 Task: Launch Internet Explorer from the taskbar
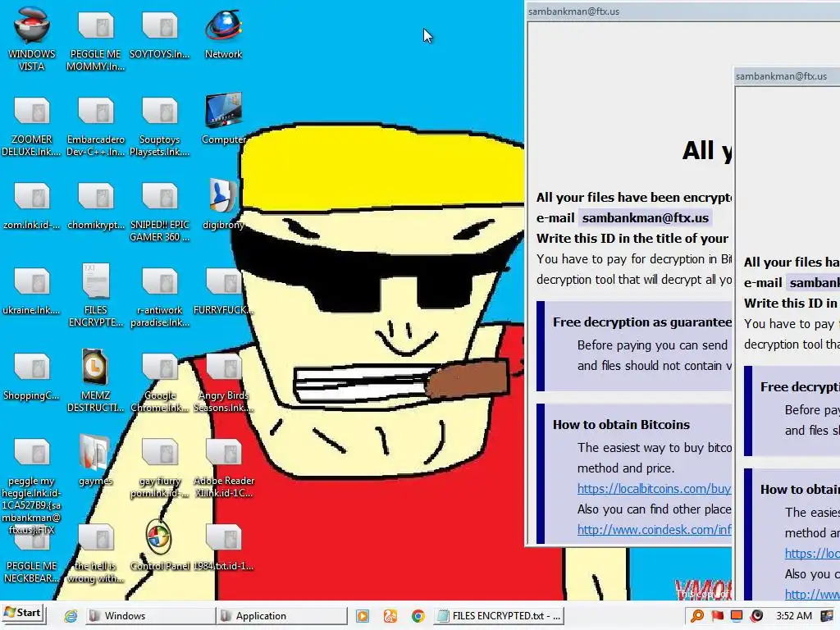pos(71,616)
